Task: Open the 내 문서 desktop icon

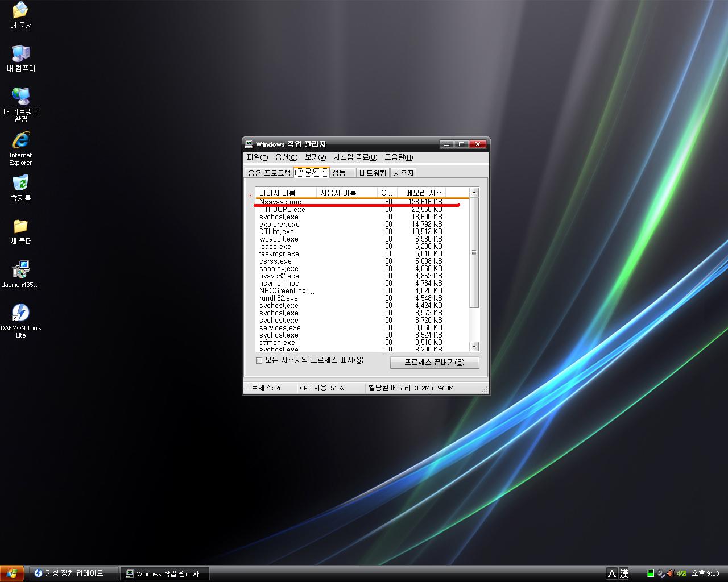Action: click(21, 15)
